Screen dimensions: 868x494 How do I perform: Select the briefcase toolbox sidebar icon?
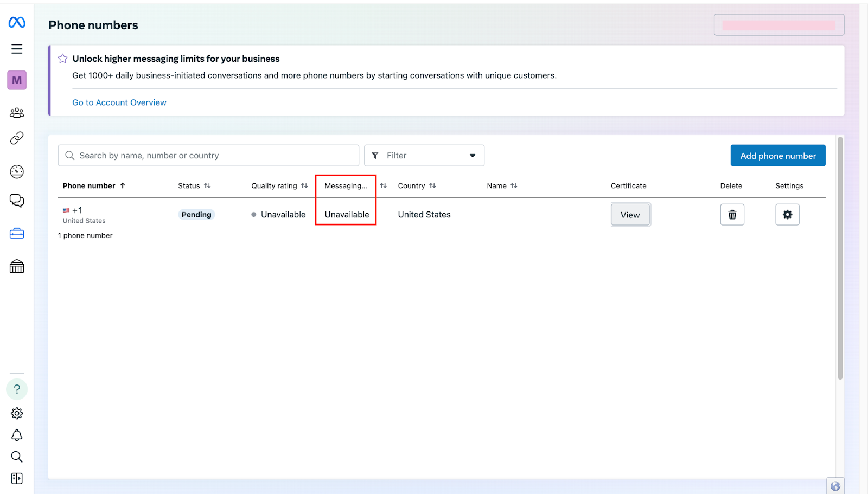[x=17, y=234]
